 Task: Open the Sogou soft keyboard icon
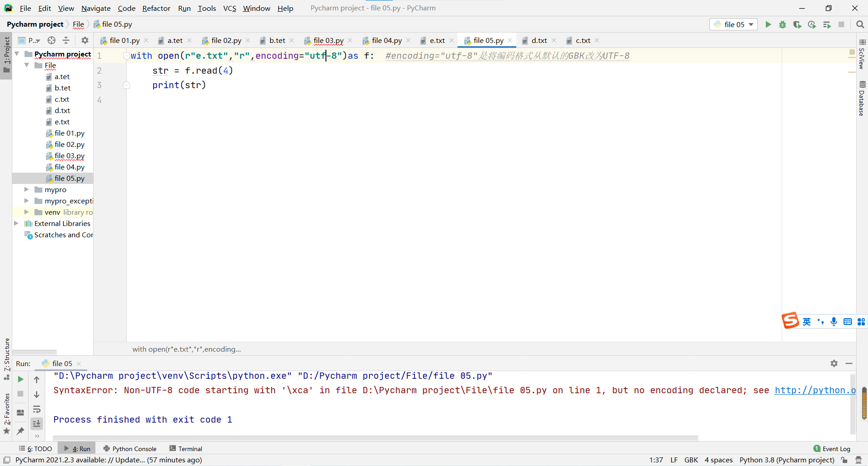[848, 321]
